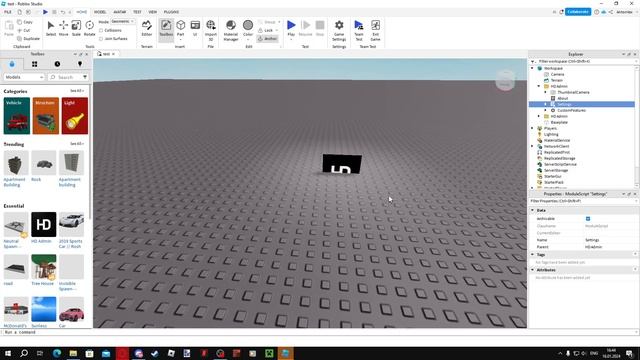The height and width of the screenshot is (360, 640).
Task: Select the HD Admin toolbox model thumbnail
Action: point(44,224)
